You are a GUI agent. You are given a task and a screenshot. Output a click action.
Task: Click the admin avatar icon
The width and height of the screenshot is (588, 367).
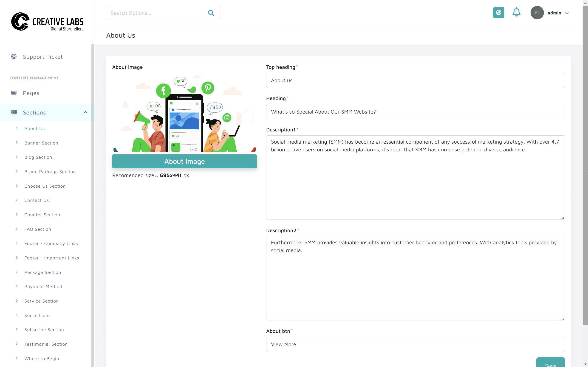537,13
